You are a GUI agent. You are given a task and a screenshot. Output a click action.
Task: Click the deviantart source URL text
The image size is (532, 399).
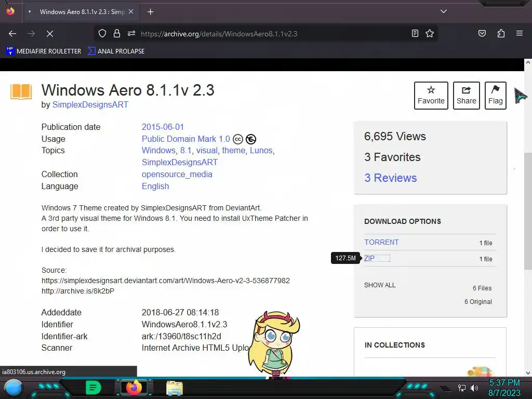click(166, 281)
